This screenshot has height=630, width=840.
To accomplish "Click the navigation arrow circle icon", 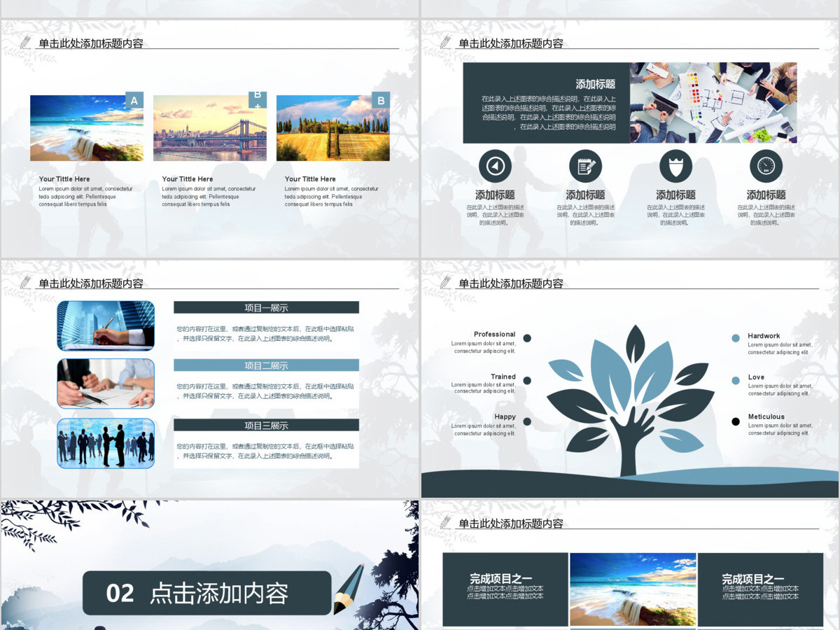I will coord(495,166).
